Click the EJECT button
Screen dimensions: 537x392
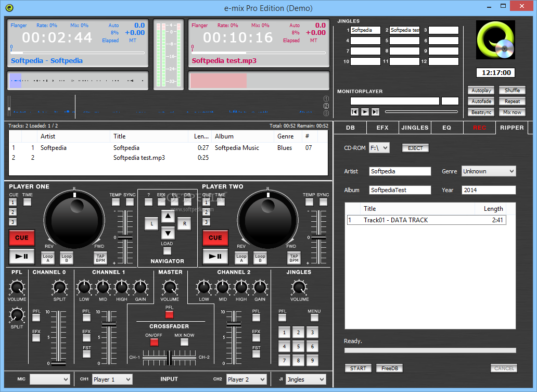[x=415, y=148]
